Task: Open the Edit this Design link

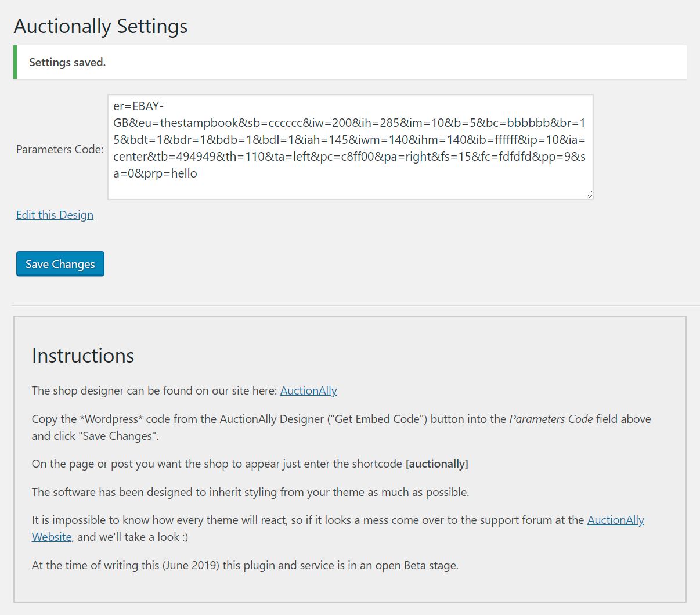Action: pos(55,215)
